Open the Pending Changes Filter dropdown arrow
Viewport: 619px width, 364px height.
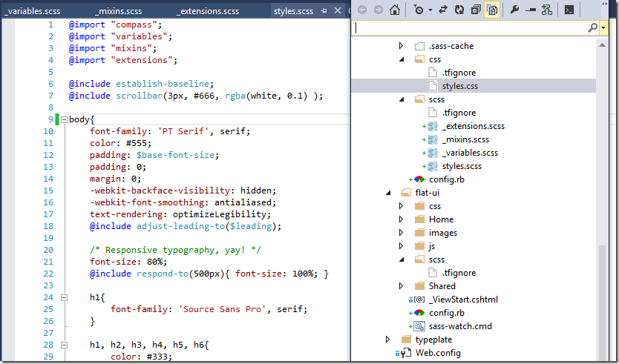pyautogui.click(x=430, y=10)
